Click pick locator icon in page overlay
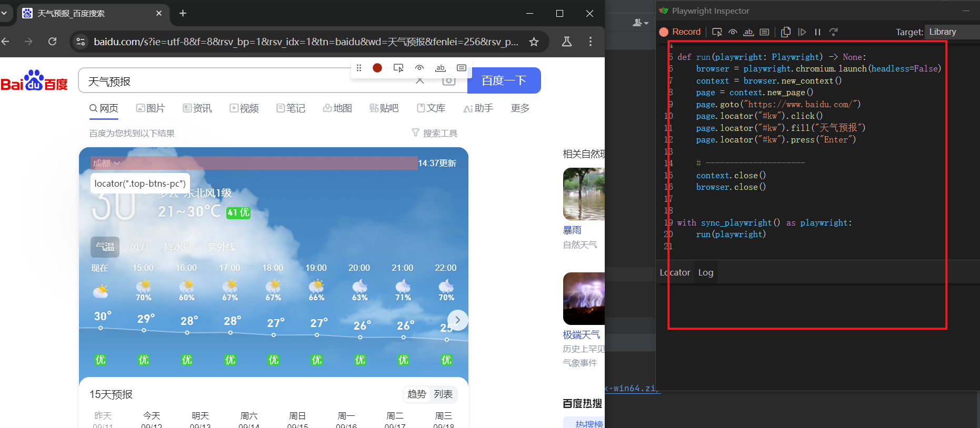 398,68
